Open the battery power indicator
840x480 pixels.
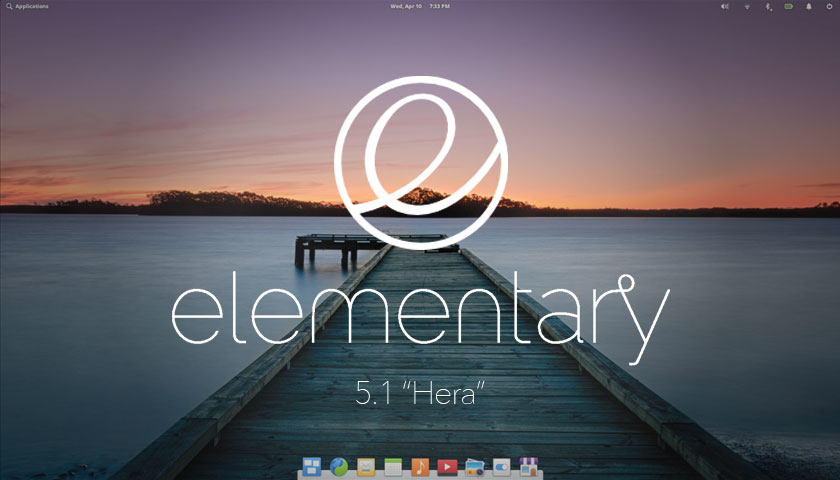coord(789,6)
